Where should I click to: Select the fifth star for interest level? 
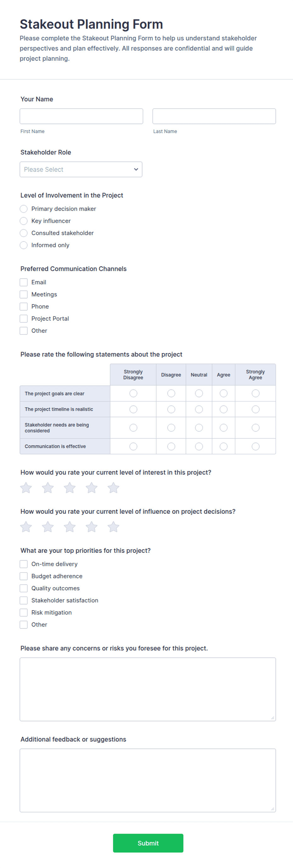(113, 488)
